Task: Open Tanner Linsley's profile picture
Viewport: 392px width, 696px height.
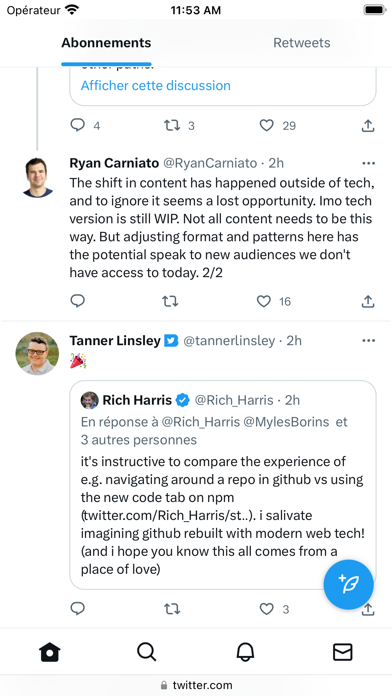Action: coord(37,354)
